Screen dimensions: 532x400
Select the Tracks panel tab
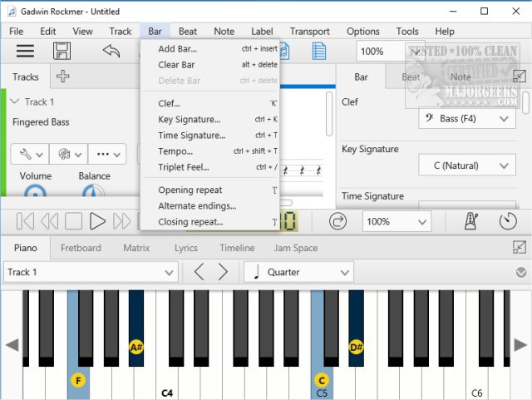tap(26, 77)
